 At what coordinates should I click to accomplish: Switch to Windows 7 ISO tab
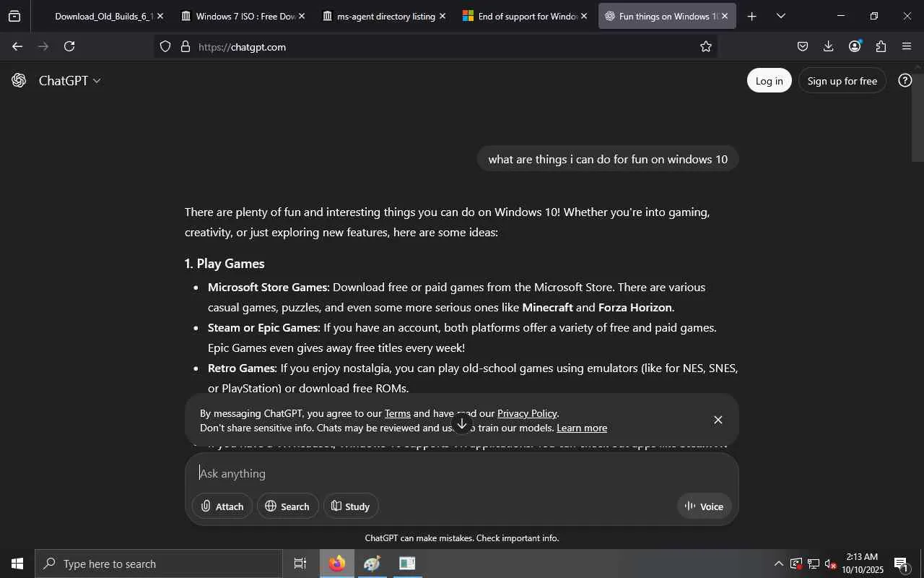[x=243, y=16]
